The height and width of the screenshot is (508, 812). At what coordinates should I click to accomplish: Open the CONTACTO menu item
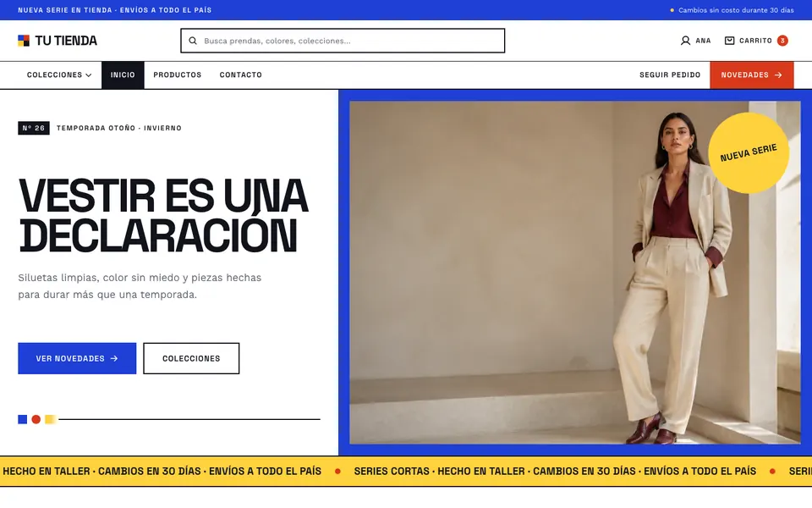pyautogui.click(x=241, y=75)
